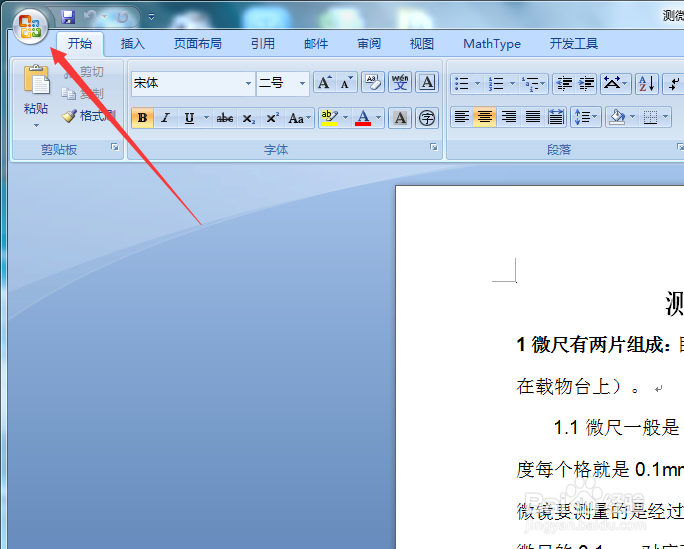Click the Phonetic Guide (wén) icon

pyautogui.click(x=400, y=82)
